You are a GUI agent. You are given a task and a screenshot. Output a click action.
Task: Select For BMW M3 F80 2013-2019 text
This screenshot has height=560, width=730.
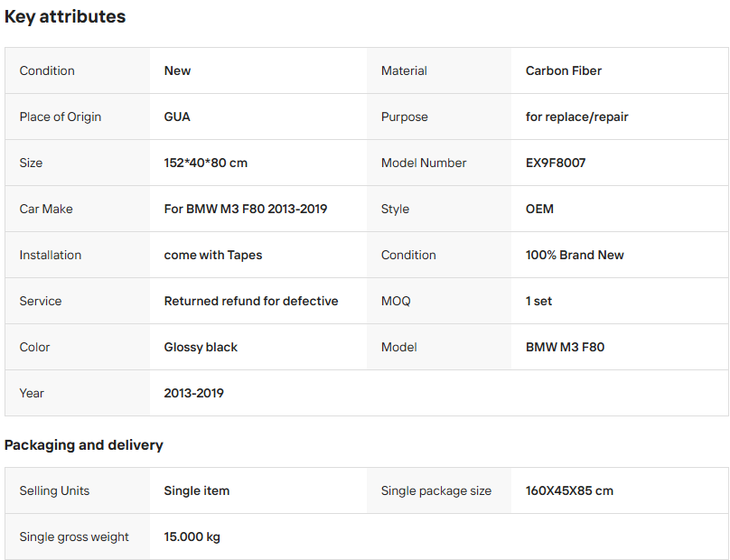click(x=245, y=209)
